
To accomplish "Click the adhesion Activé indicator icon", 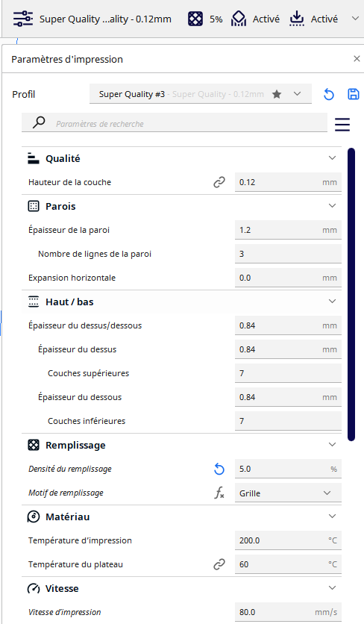I will point(297,19).
